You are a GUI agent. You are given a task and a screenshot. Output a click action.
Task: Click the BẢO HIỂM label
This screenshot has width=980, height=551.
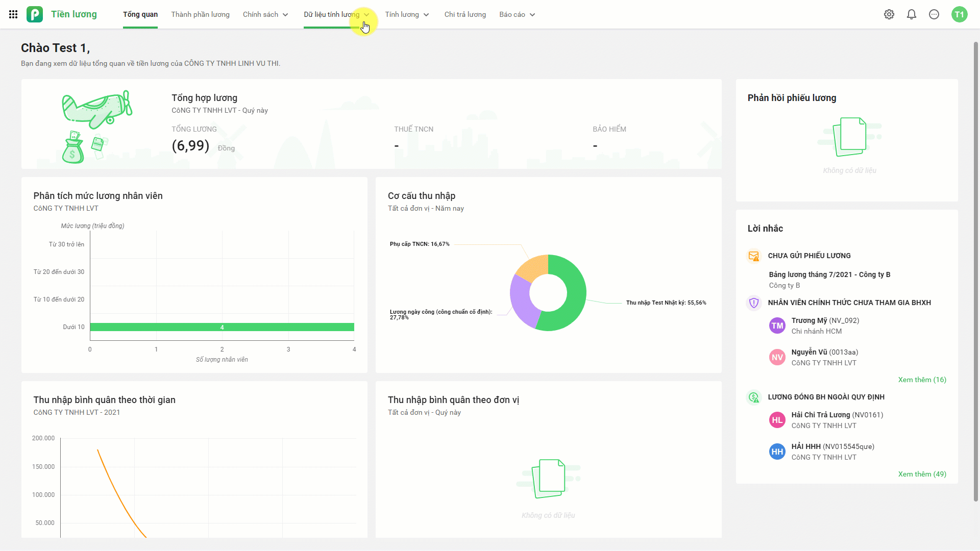tap(609, 129)
